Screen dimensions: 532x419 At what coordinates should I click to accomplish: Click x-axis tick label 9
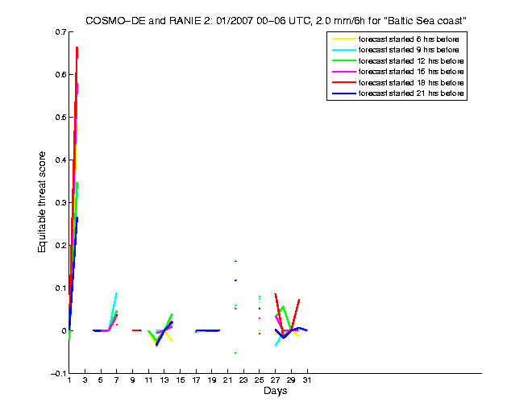(133, 380)
